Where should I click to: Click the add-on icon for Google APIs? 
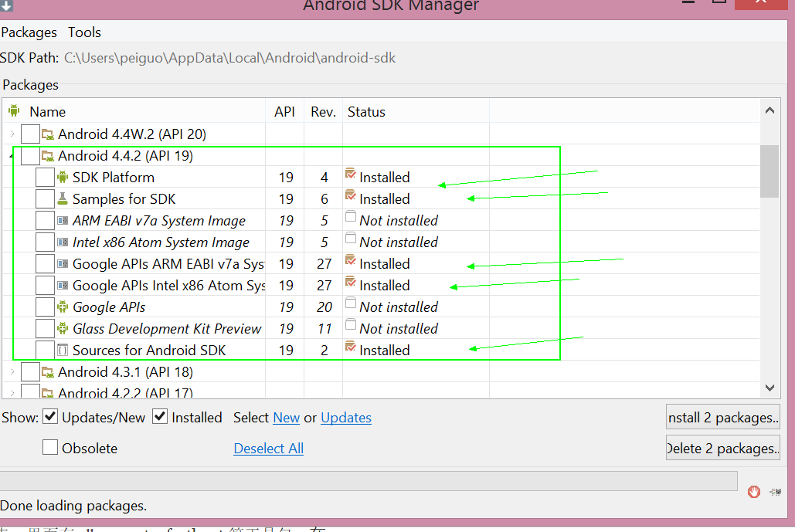63,307
